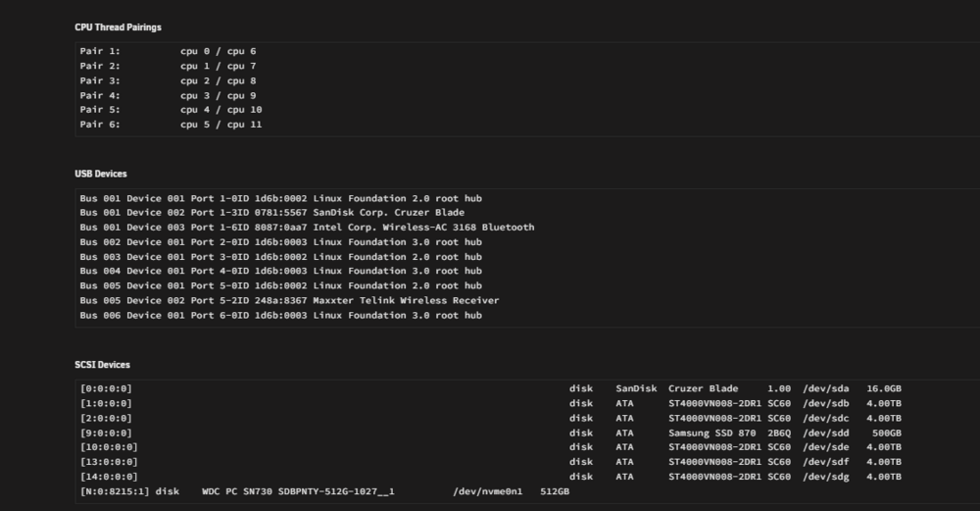Click the /dev/nvme0n1 device path
This screenshot has height=511, width=980.
tap(487, 491)
